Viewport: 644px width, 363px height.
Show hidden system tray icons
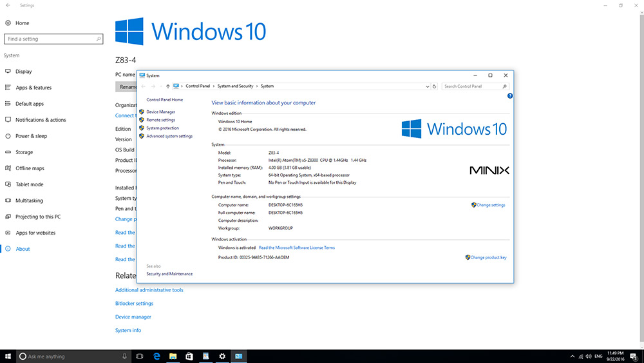coord(573,356)
